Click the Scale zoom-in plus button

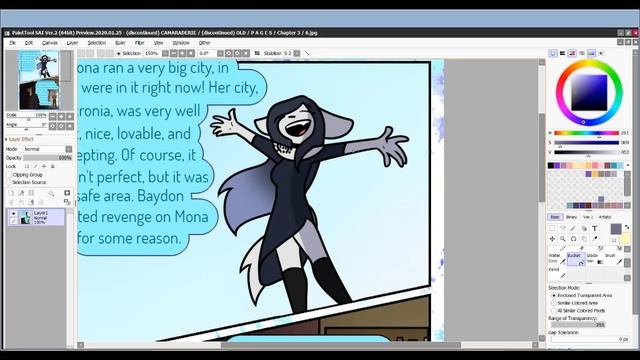coord(61,116)
